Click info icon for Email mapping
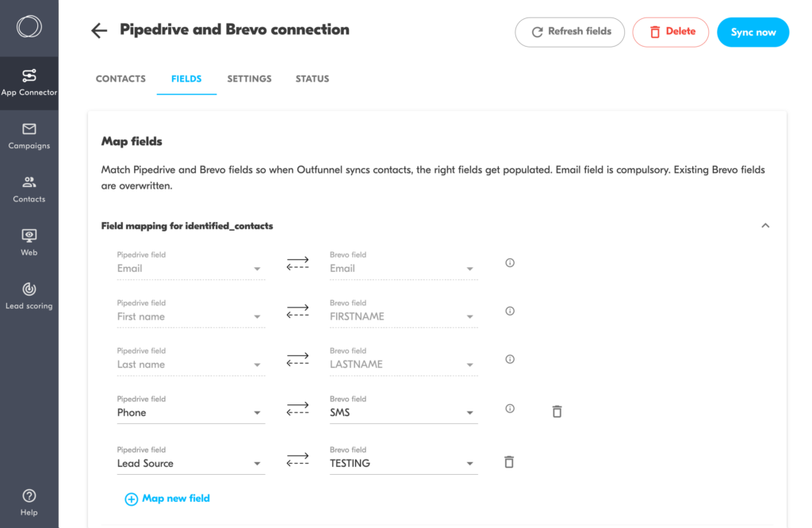This screenshot has height=528, width=812. pyautogui.click(x=510, y=262)
